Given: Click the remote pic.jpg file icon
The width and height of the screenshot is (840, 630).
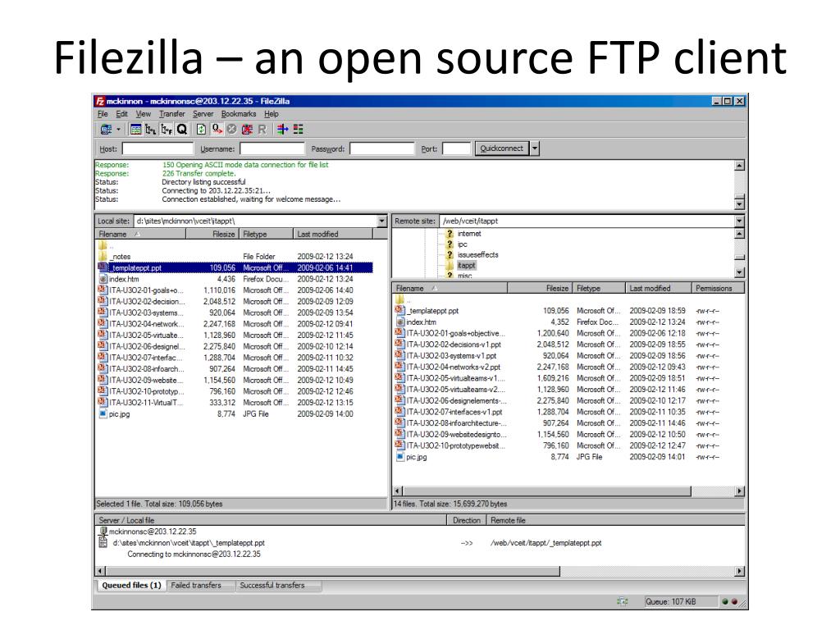Looking at the screenshot, I should tap(399, 457).
